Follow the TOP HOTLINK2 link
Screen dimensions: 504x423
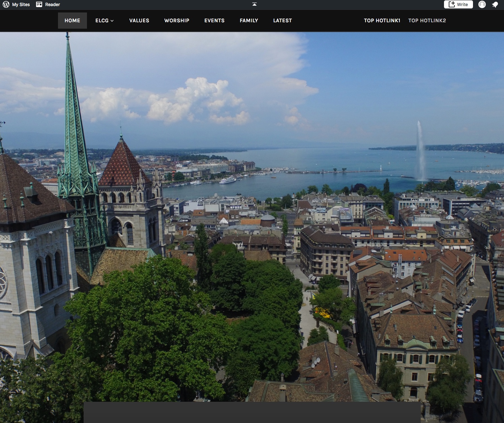[427, 21]
